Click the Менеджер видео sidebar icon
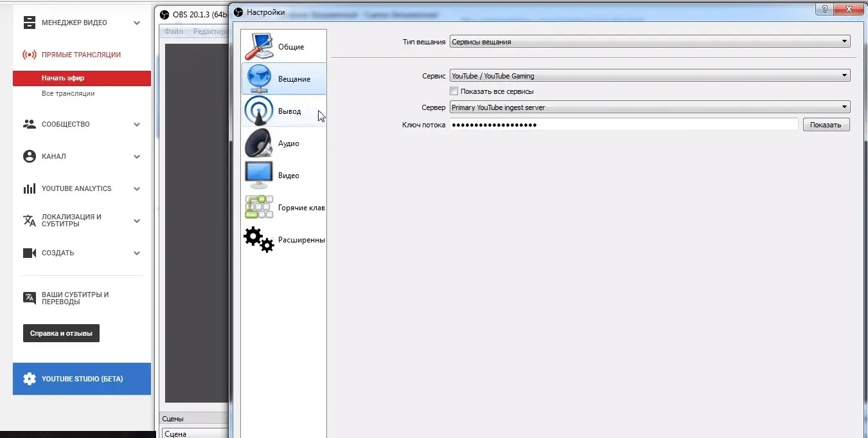The width and height of the screenshot is (868, 438). coord(30,23)
